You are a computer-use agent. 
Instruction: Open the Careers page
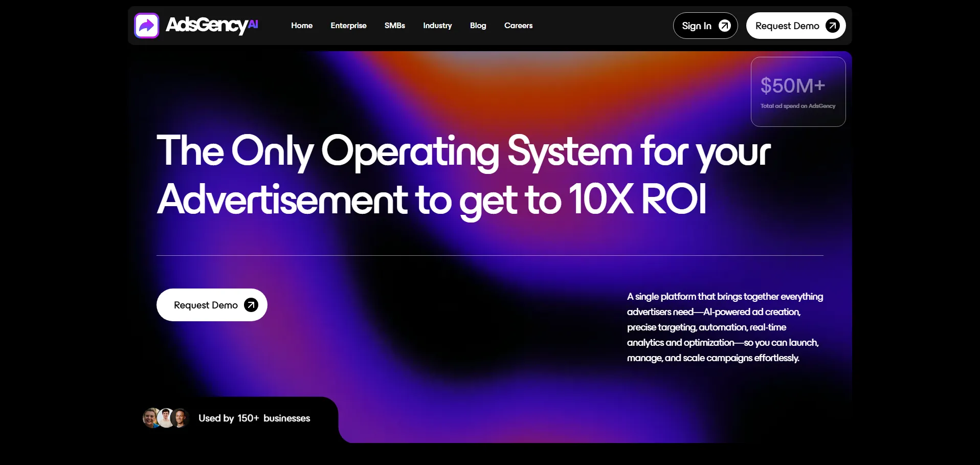(518, 26)
